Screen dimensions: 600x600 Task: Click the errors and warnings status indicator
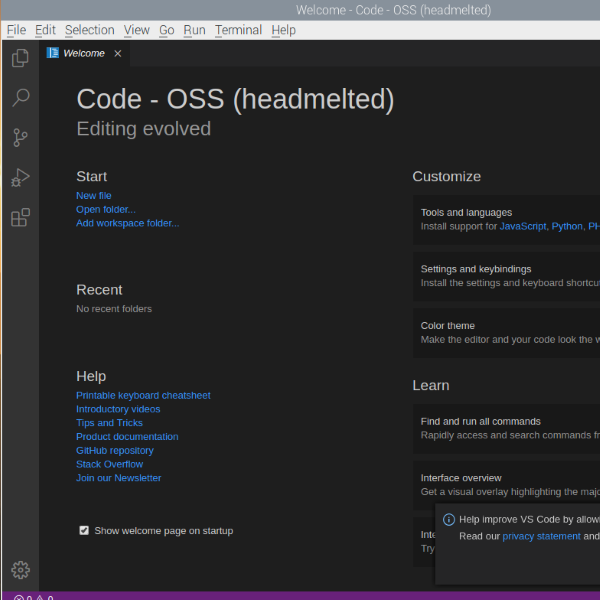pos(33,597)
